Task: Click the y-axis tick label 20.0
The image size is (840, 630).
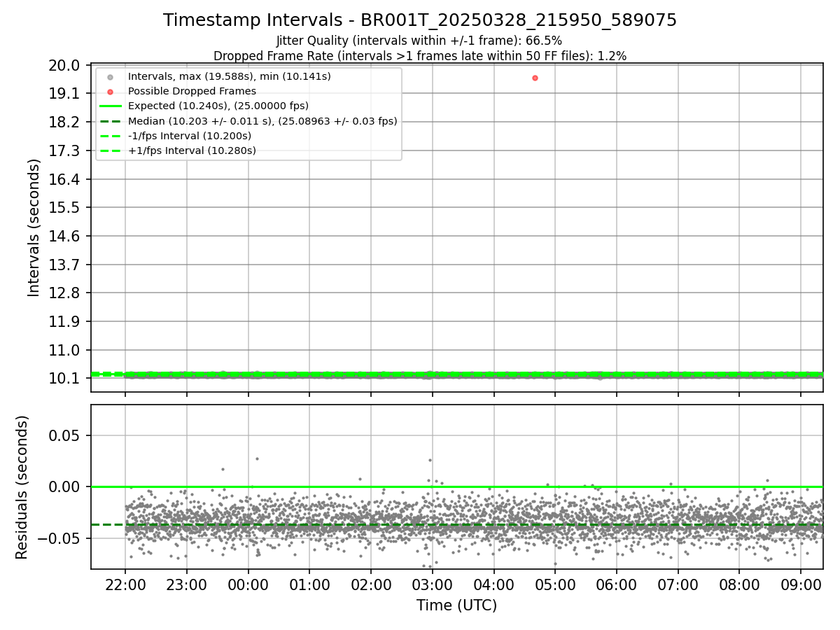Action: (x=66, y=65)
